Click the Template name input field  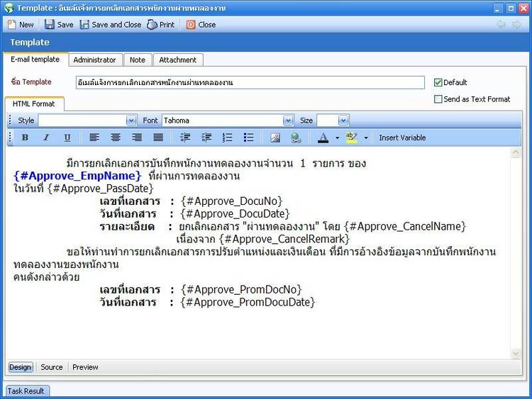250,82
